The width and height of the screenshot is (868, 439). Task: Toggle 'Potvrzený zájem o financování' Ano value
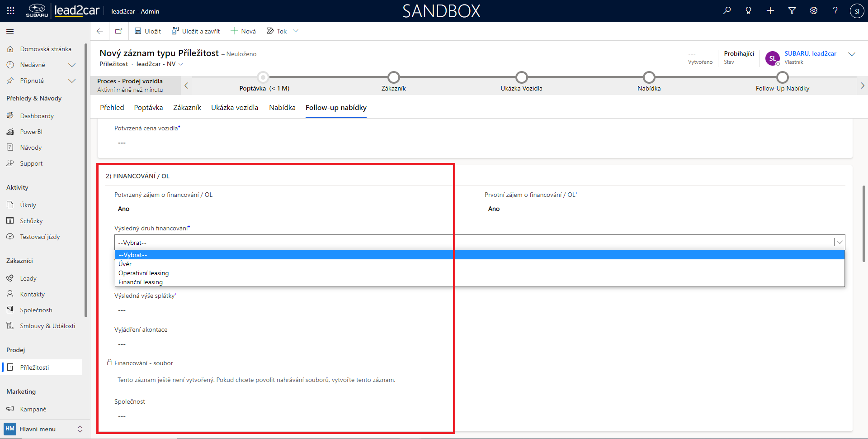[x=124, y=209]
